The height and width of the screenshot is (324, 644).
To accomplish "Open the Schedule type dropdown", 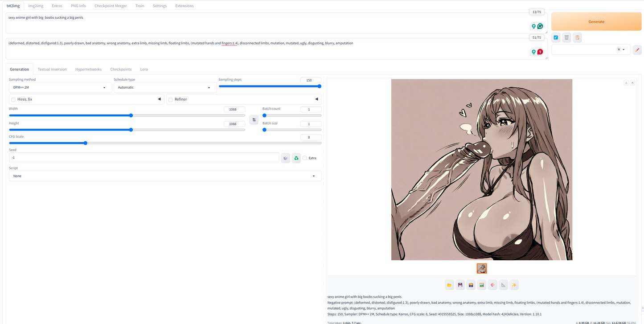I will tap(165, 87).
